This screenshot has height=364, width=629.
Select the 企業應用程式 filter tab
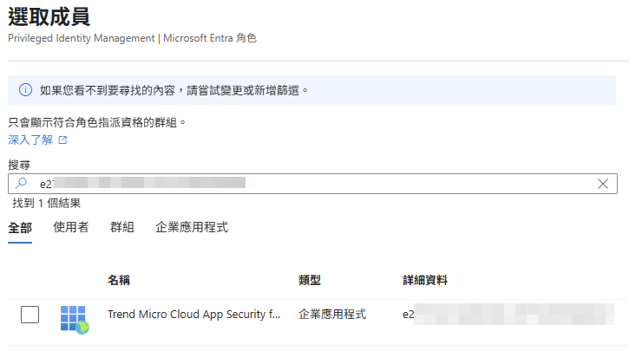tap(192, 227)
